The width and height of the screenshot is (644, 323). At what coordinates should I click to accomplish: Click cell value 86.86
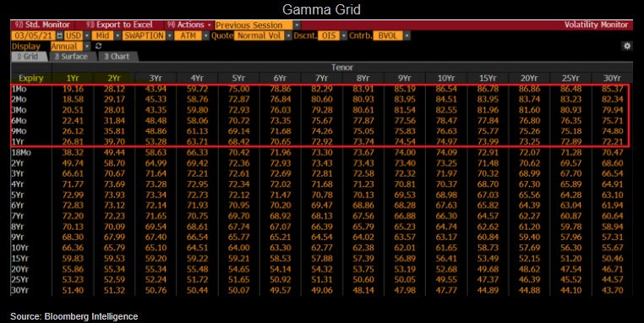point(529,89)
